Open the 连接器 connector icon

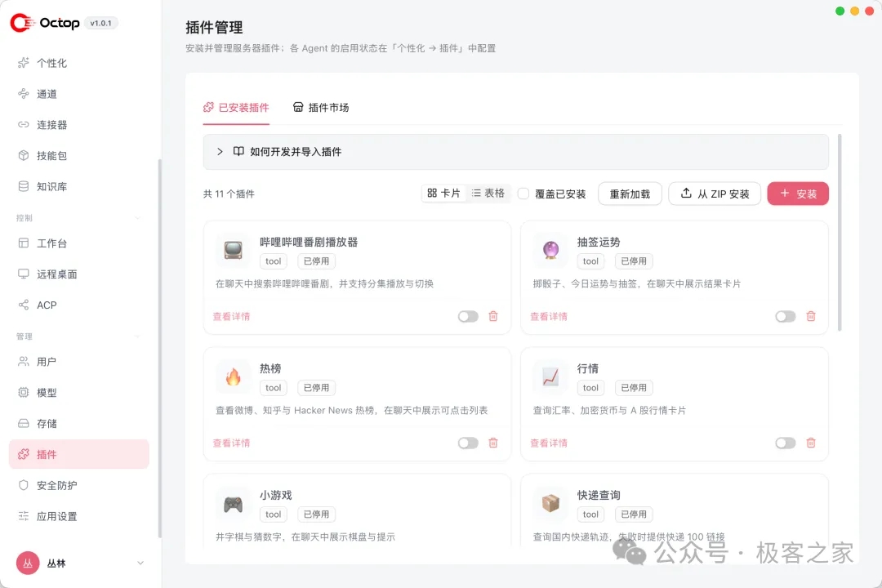[x=23, y=124]
